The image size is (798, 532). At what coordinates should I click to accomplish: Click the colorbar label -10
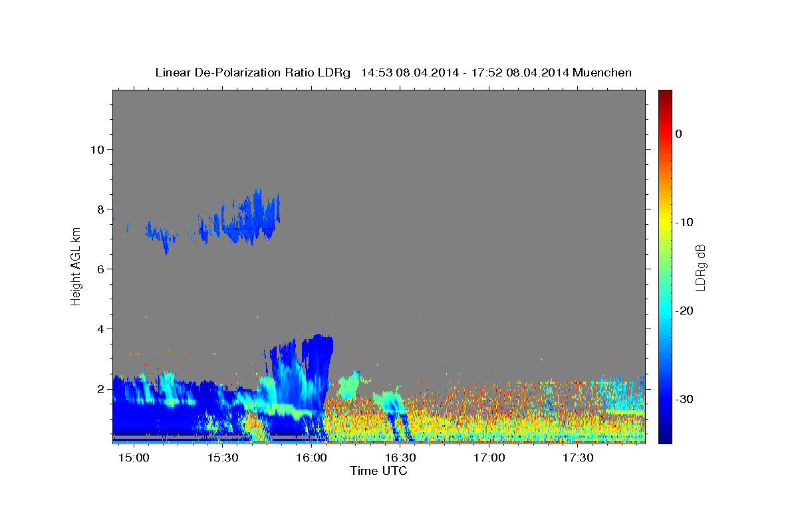tap(684, 222)
